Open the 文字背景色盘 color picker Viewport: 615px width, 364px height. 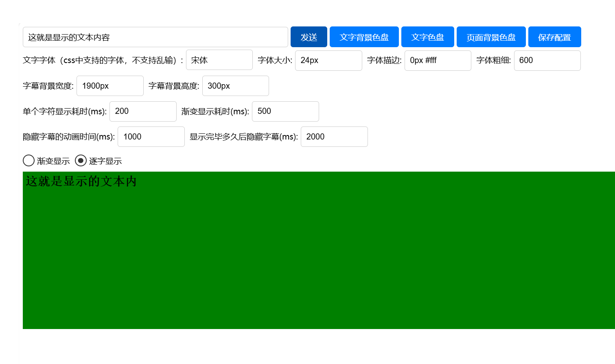364,37
